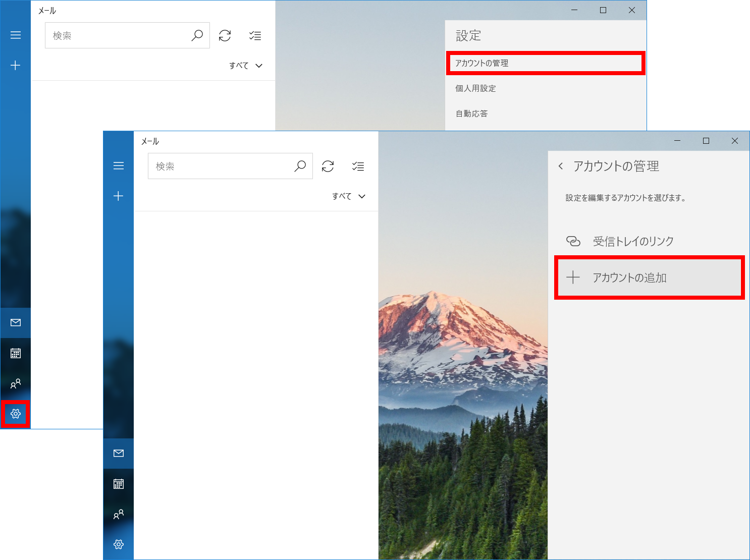The width and height of the screenshot is (750, 560).
Task: Open People icon in the front window sidebar
Action: coord(119,515)
